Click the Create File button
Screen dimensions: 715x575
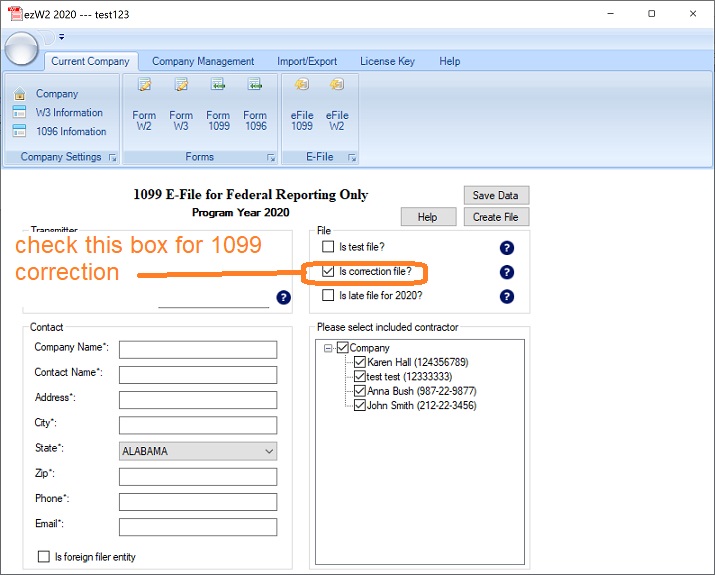(x=496, y=217)
